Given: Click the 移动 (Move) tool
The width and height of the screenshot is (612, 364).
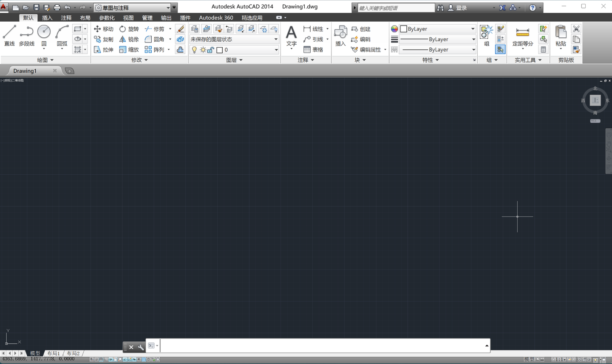Looking at the screenshot, I should [x=103, y=29].
